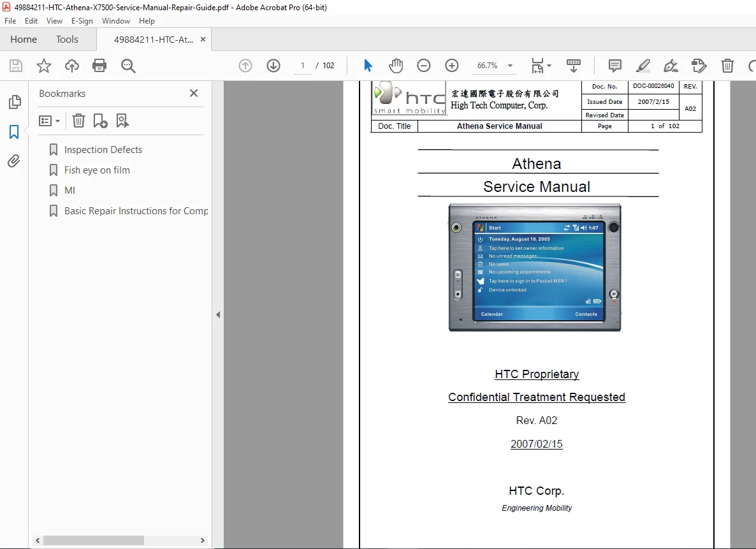Click the 2007/2/15 issued date cell

[x=653, y=102]
